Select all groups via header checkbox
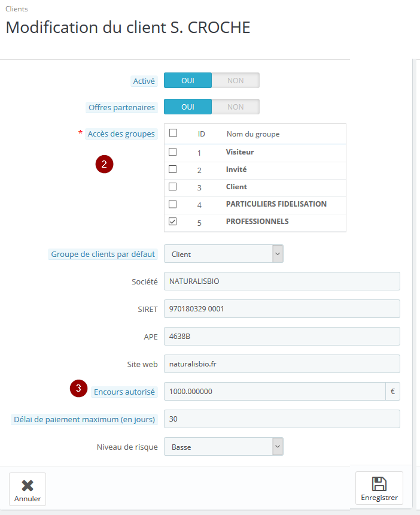Viewport: 420px width, 515px height. tap(173, 133)
